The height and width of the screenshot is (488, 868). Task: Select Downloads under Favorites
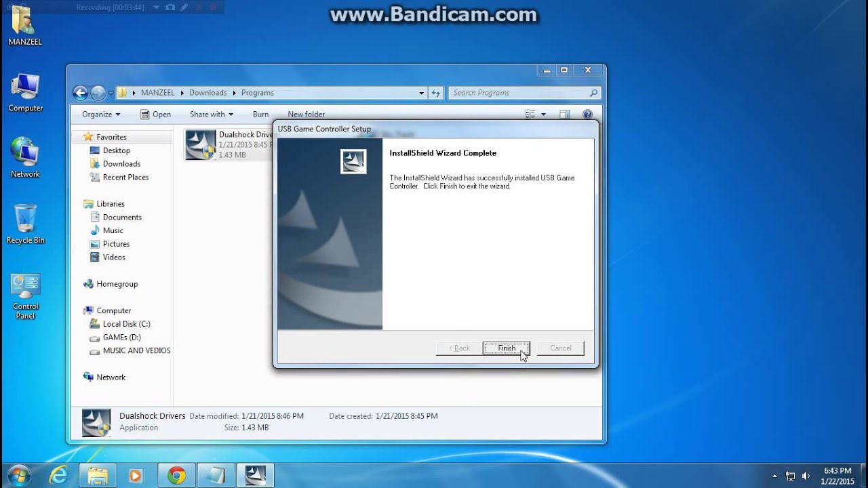(x=121, y=164)
